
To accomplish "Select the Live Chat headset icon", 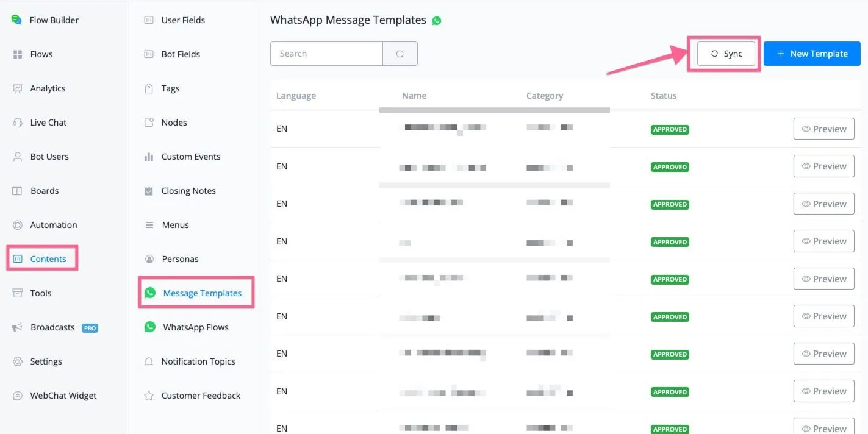I will (x=18, y=123).
